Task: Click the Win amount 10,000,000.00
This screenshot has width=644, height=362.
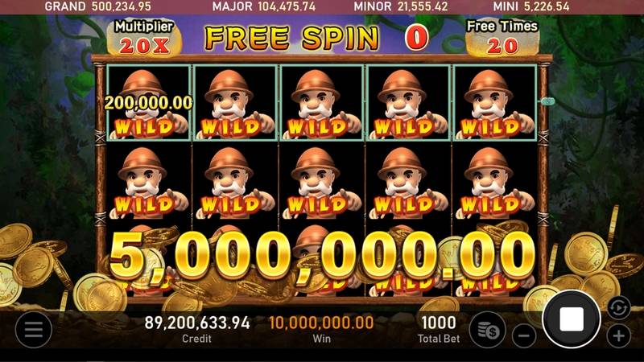Action: pos(321,329)
